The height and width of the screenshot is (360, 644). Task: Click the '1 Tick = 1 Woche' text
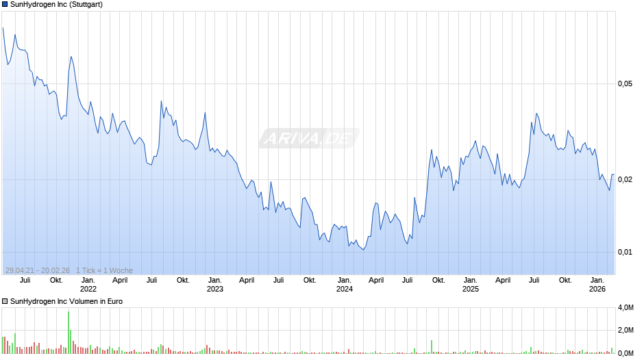(x=104, y=270)
